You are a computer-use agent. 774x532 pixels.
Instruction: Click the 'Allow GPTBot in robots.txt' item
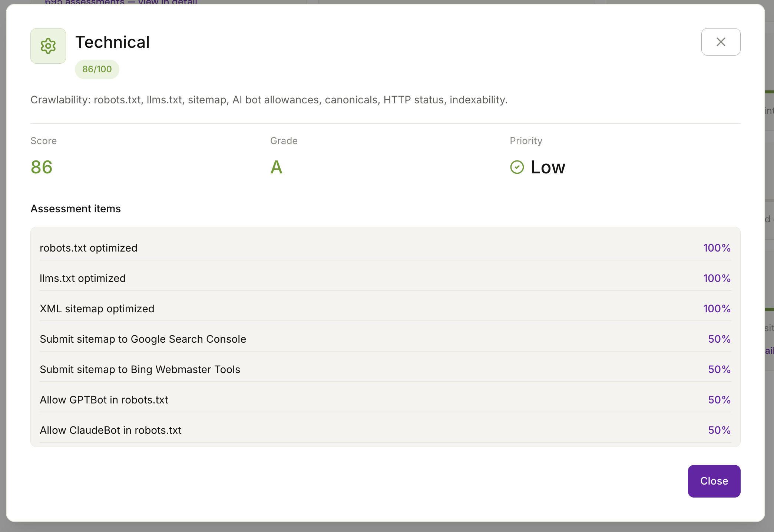click(x=104, y=400)
